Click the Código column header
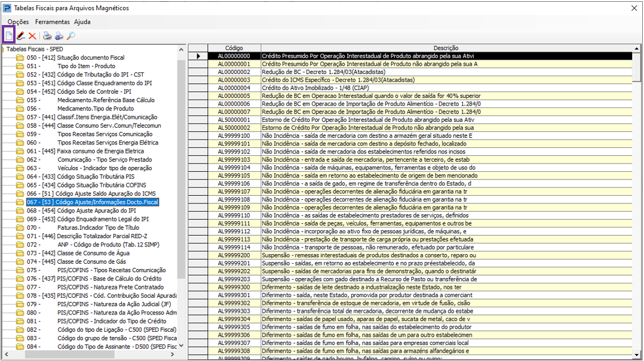Screen dimensions: 644x361 (234, 48)
